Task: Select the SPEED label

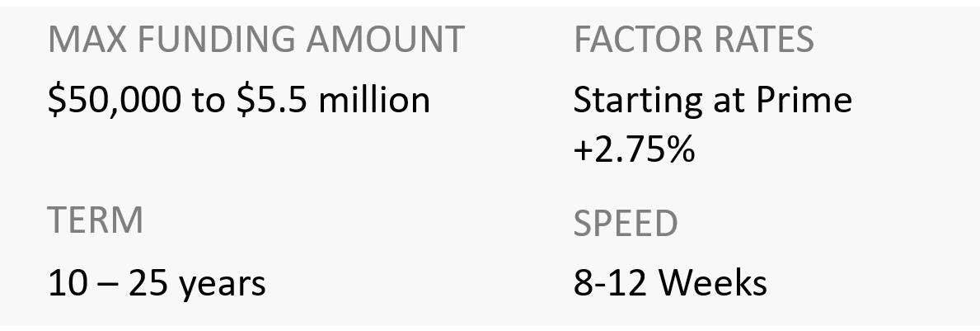Action: point(626,223)
